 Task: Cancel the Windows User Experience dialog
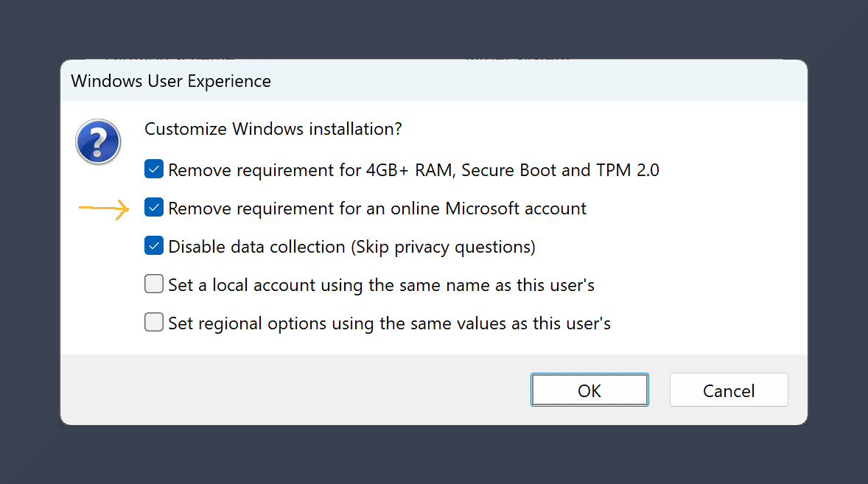(729, 390)
